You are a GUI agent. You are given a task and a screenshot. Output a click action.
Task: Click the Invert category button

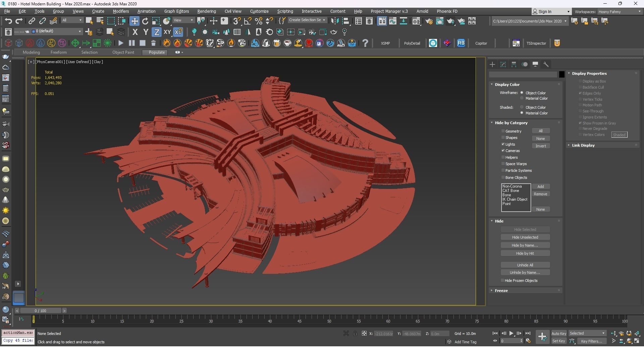click(x=541, y=146)
